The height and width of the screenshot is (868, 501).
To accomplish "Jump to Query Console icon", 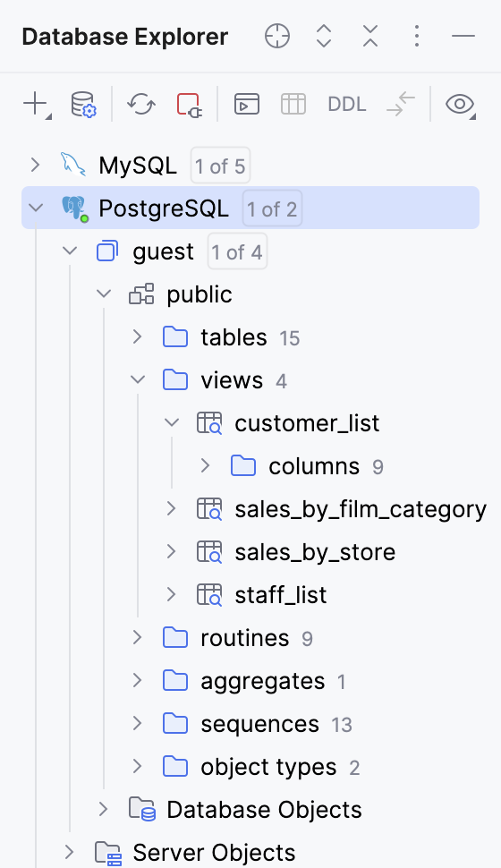I will pyautogui.click(x=247, y=104).
